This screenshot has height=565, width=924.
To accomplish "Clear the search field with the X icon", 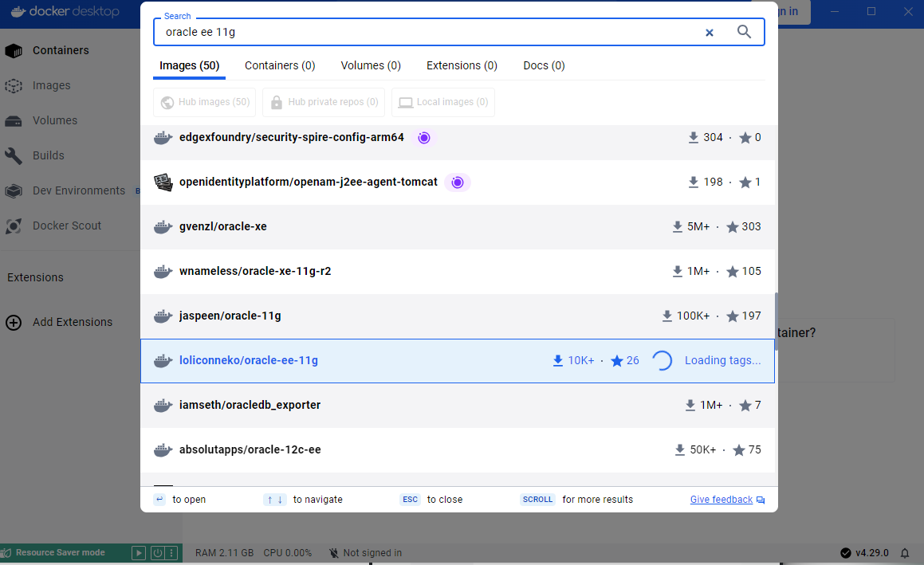I will click(x=710, y=33).
